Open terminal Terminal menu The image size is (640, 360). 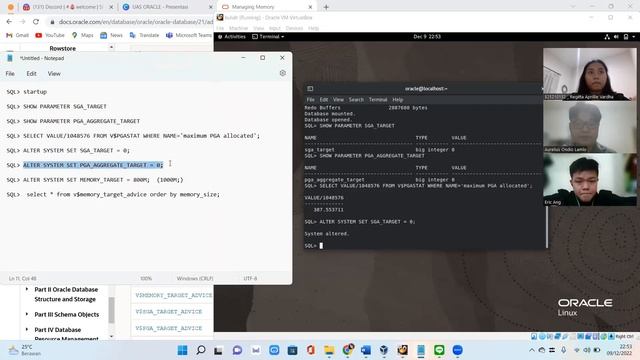coord(378,100)
